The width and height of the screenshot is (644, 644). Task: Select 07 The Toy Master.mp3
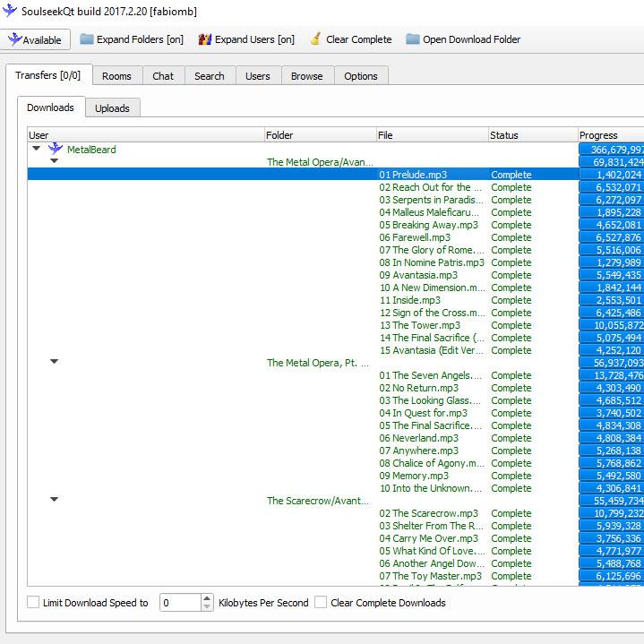pyautogui.click(x=431, y=576)
